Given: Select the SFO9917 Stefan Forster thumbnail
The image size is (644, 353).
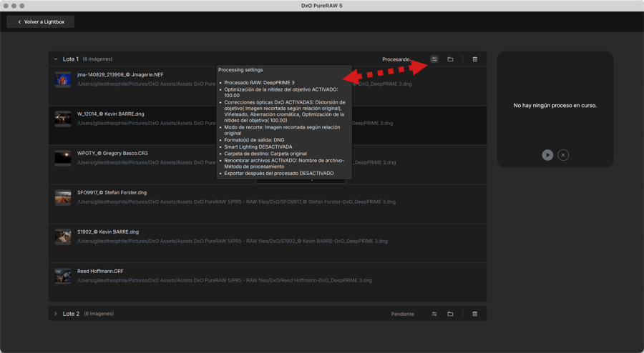Looking at the screenshot, I should pyautogui.click(x=63, y=197).
